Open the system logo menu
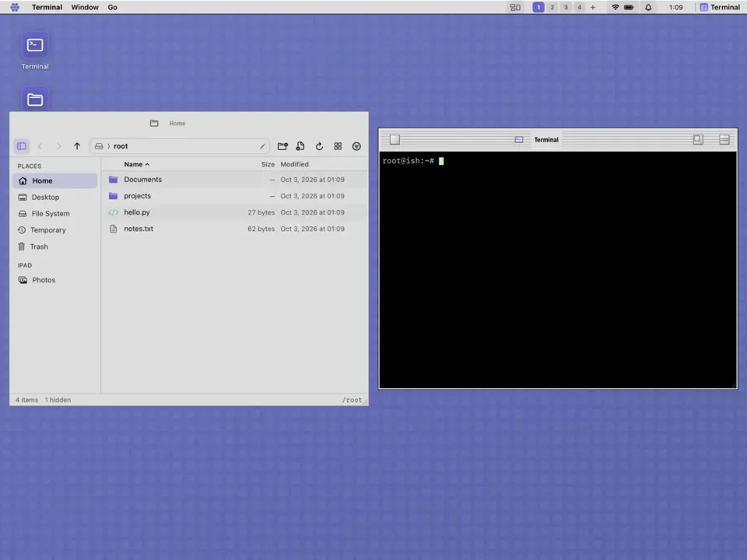 (x=15, y=7)
